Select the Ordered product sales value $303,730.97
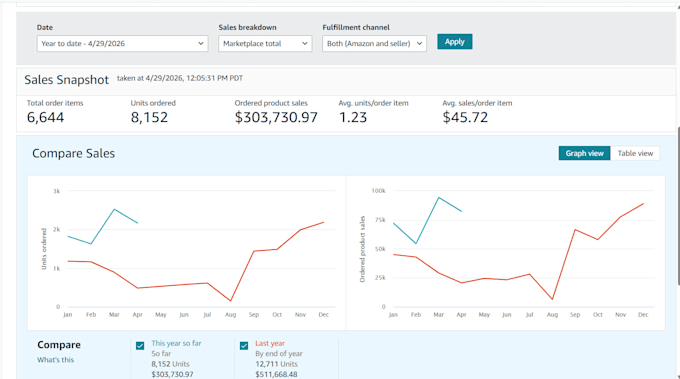 pos(276,117)
